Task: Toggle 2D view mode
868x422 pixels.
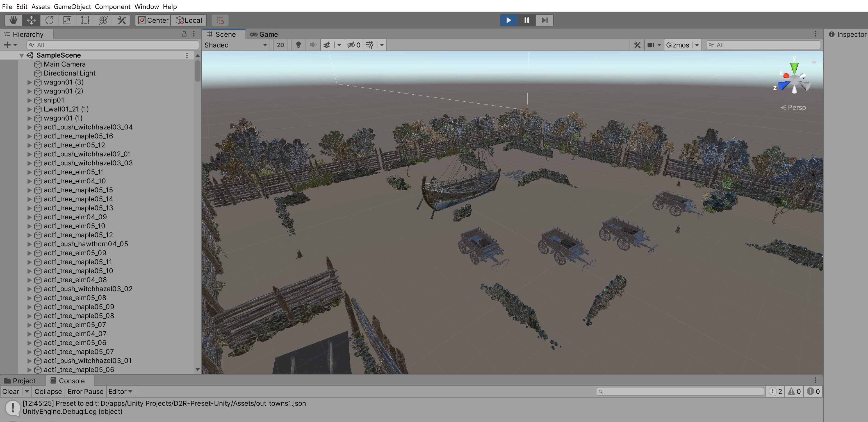Action: point(280,45)
